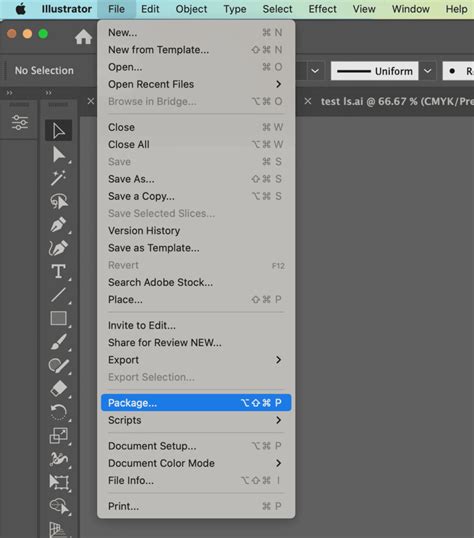Open the View menu
Screen dimensions: 474x538
(364, 9)
